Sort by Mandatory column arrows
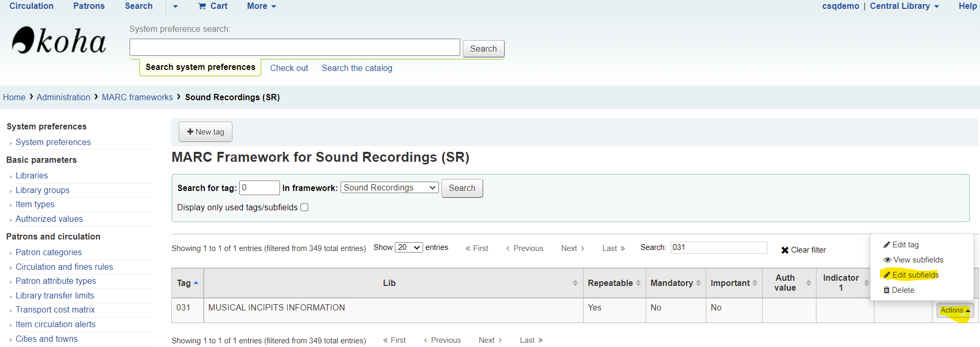The height and width of the screenshot is (347, 980). [698, 283]
